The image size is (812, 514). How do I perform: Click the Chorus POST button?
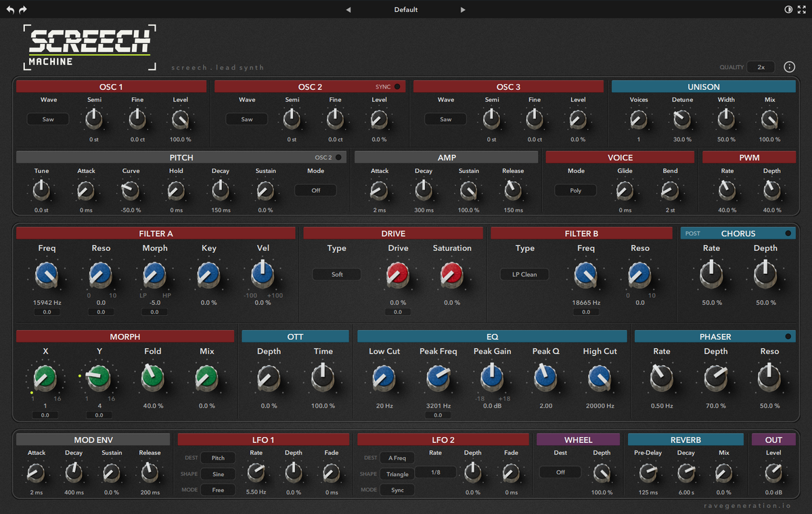[693, 233]
